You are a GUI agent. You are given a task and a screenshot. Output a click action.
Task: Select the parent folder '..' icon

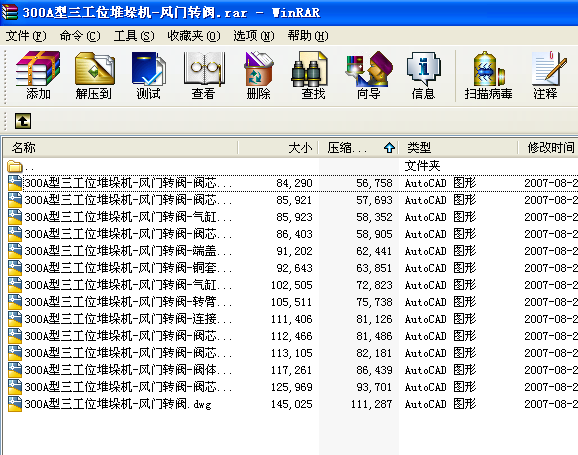[15, 167]
